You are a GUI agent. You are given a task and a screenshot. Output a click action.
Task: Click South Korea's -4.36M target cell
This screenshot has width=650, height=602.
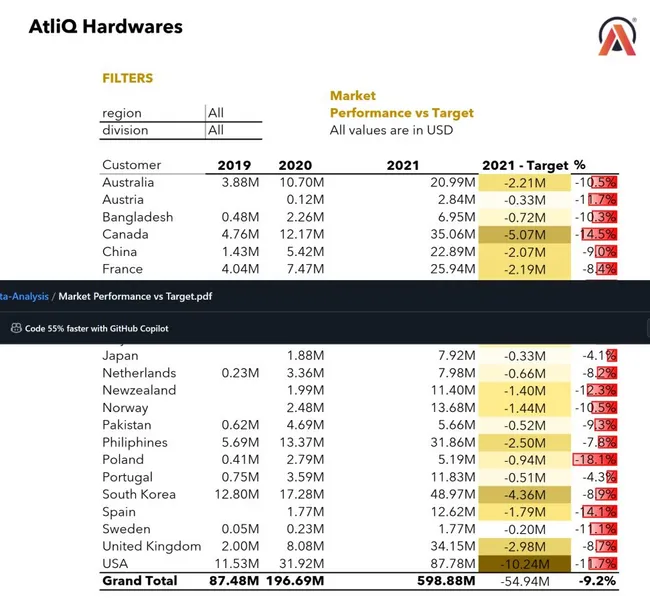(x=525, y=495)
